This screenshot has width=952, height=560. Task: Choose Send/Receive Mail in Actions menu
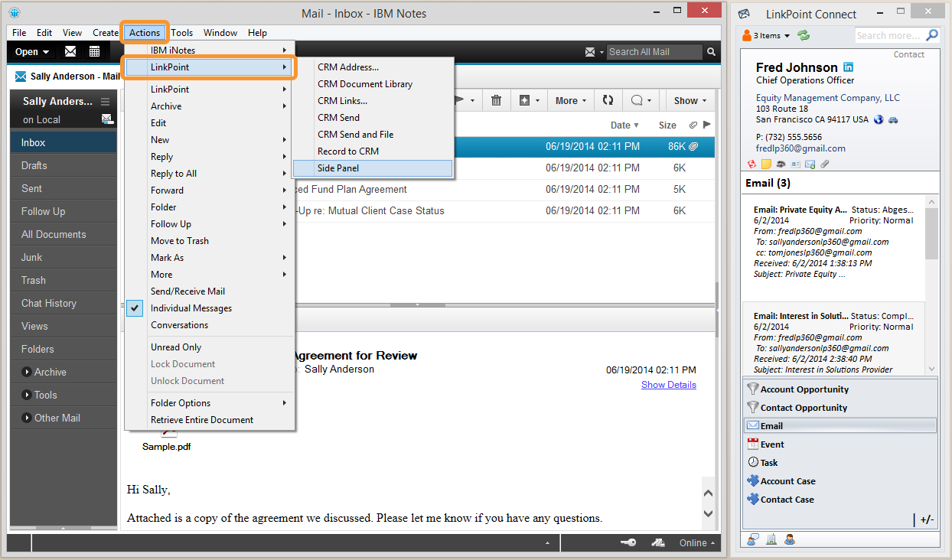tap(210, 291)
